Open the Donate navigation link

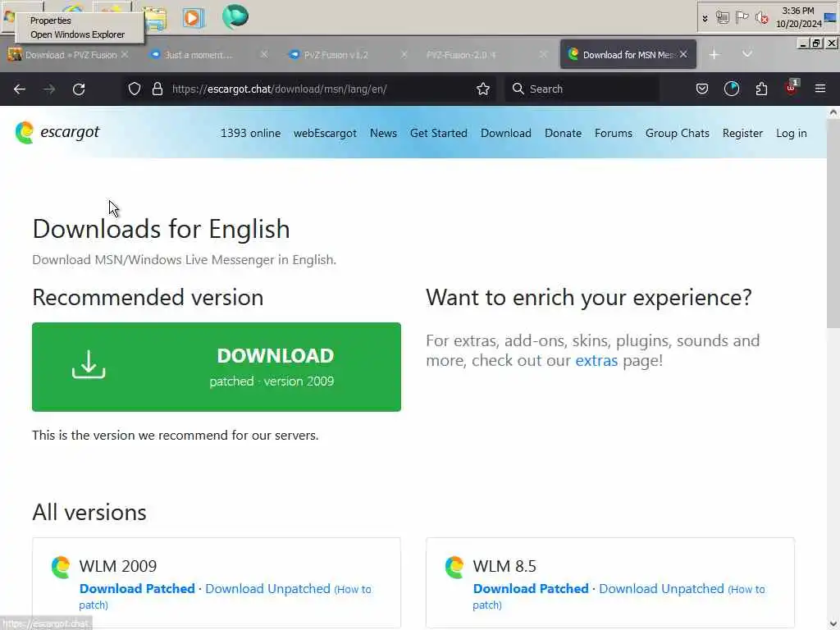[x=563, y=133]
